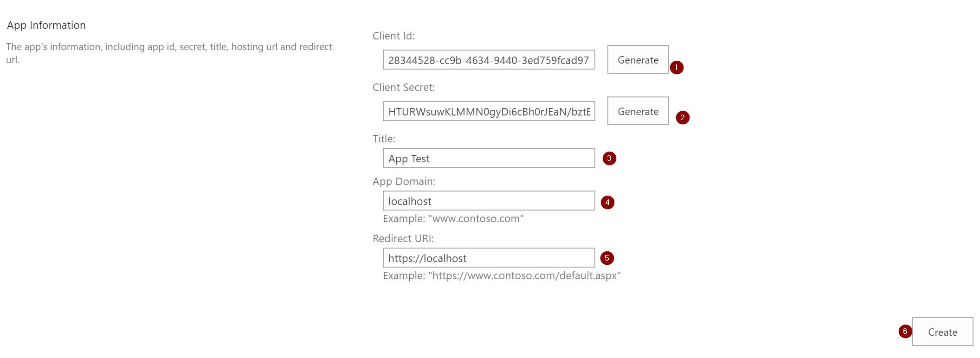Click the app's information description paragraph
This screenshot has width=980, height=358.
click(x=169, y=53)
